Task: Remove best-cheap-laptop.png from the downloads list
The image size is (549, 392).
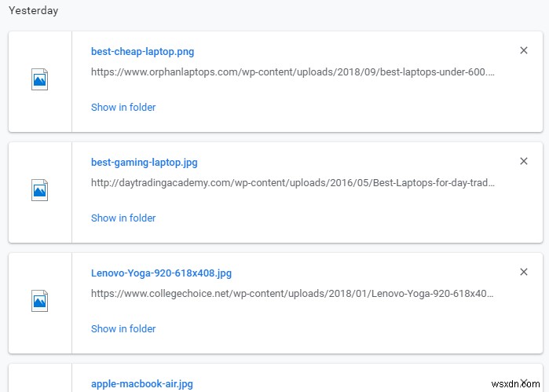Action: pyautogui.click(x=524, y=50)
